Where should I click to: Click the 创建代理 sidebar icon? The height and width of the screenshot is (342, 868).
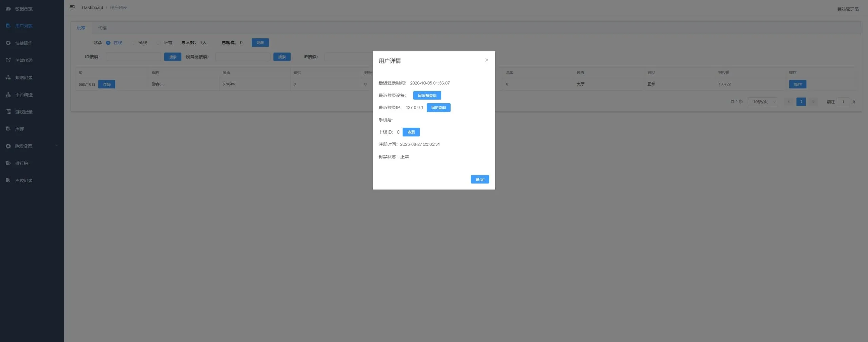(x=8, y=60)
